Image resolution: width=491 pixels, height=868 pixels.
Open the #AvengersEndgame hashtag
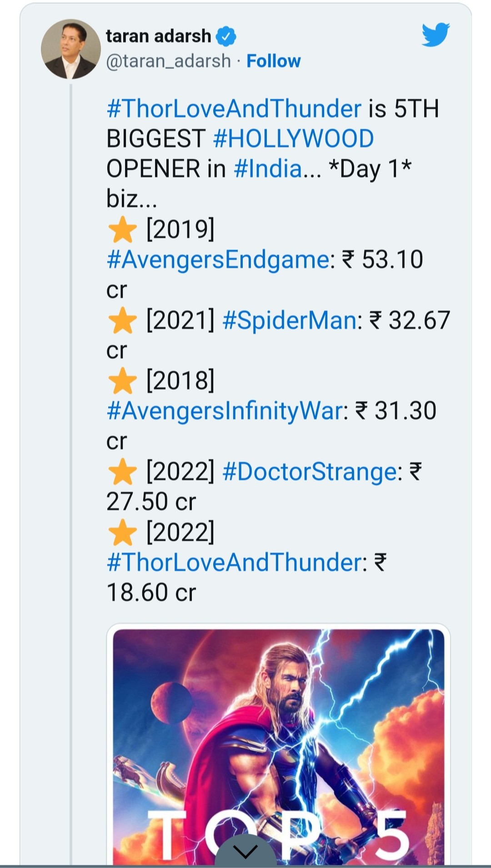218,260
